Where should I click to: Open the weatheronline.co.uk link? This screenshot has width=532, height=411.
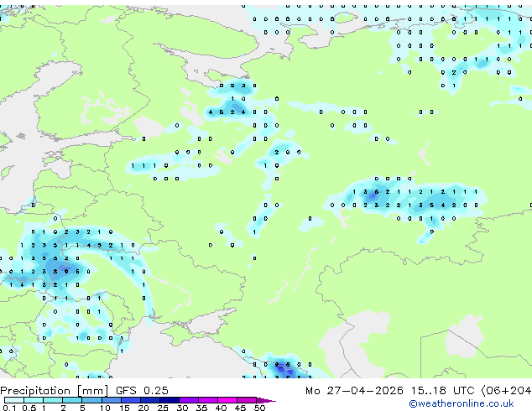tap(462, 403)
